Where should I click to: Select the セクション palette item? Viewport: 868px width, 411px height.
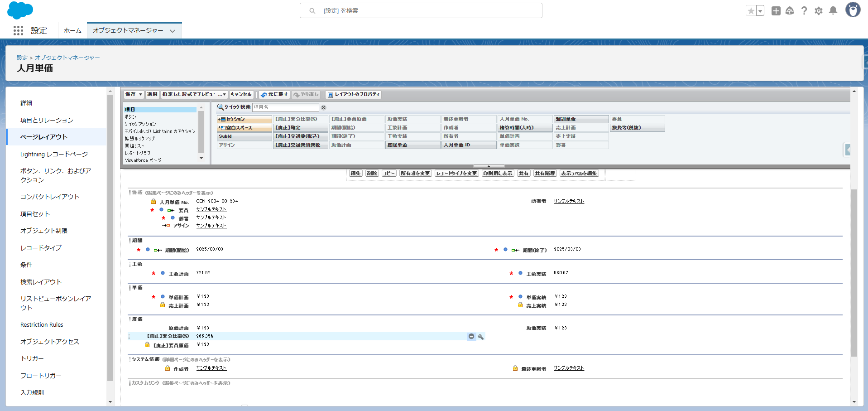click(x=245, y=119)
